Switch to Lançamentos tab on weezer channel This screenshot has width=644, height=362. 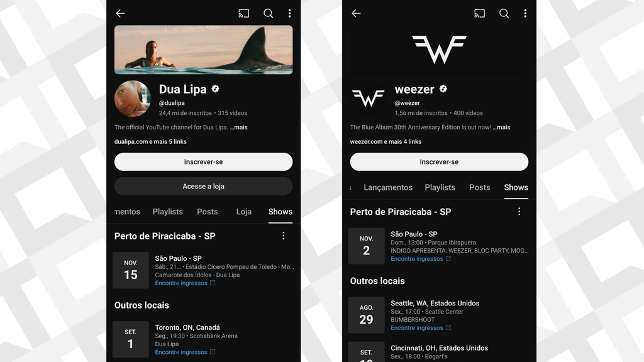click(388, 187)
